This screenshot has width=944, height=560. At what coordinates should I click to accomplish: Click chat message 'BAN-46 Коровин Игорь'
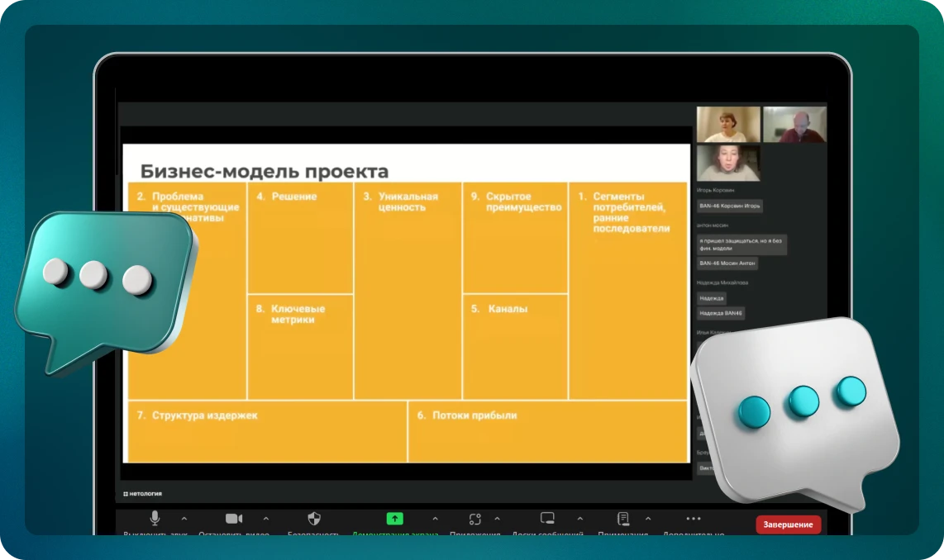pos(730,206)
